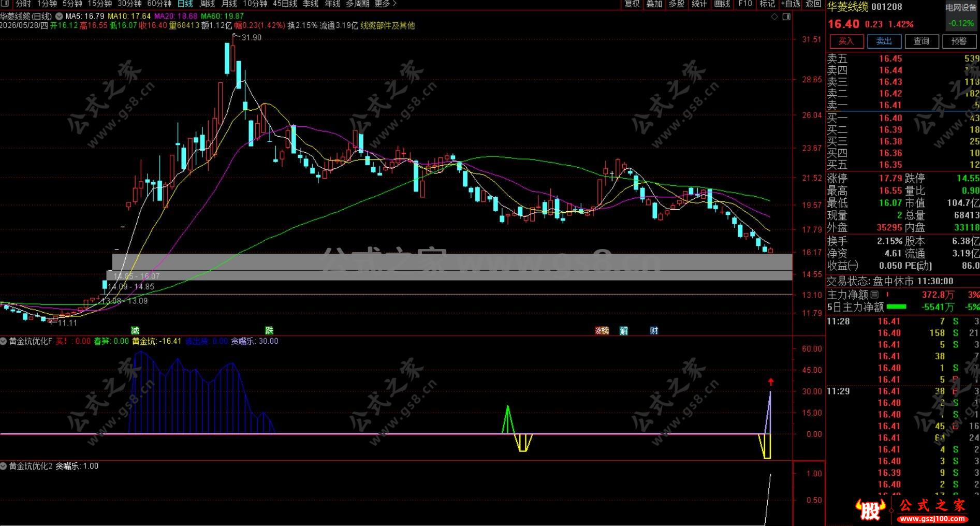Select the 季线 quarterly chart tab
The image size is (980, 526).
pyautogui.click(x=311, y=4)
